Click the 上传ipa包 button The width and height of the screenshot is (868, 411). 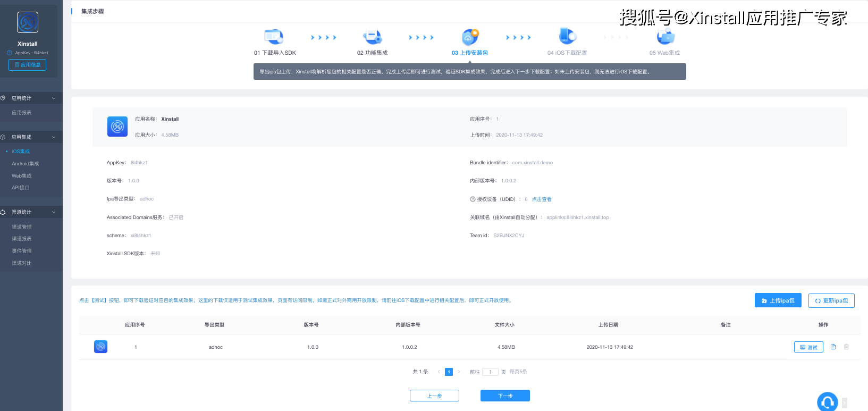coord(778,300)
